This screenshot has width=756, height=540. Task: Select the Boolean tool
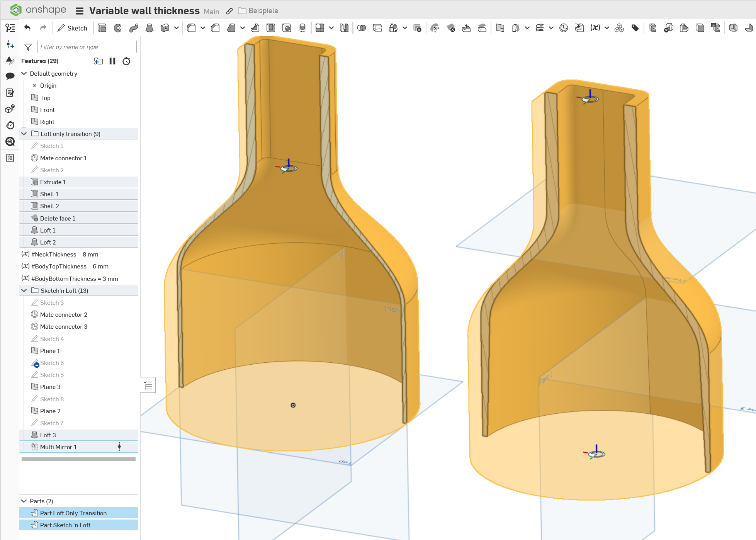pyautogui.click(x=362, y=28)
